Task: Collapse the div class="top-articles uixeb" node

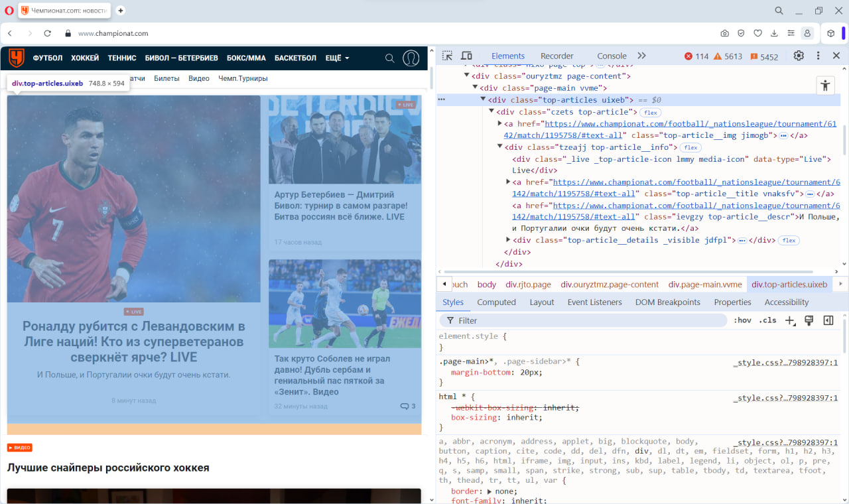Action: coord(483,99)
